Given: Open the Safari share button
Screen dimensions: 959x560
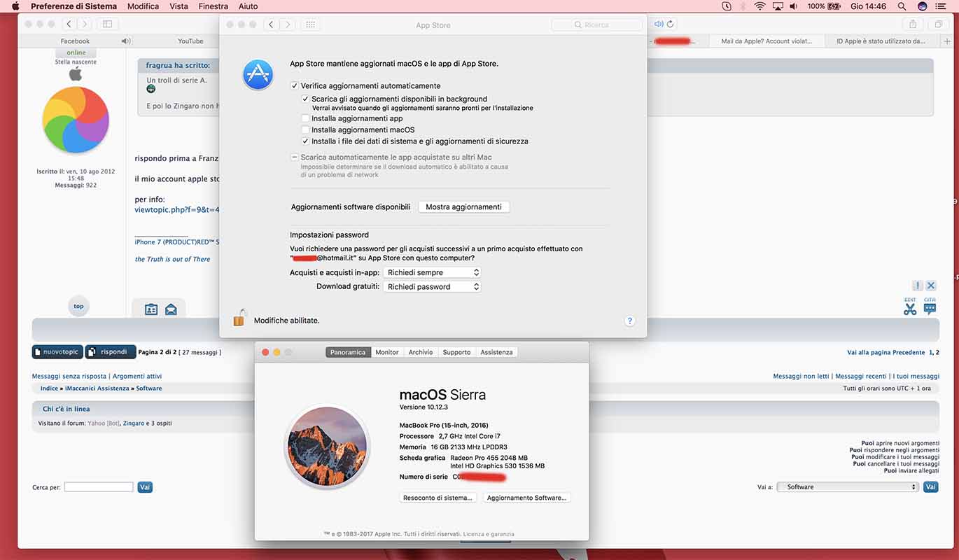Looking at the screenshot, I should tap(913, 24).
